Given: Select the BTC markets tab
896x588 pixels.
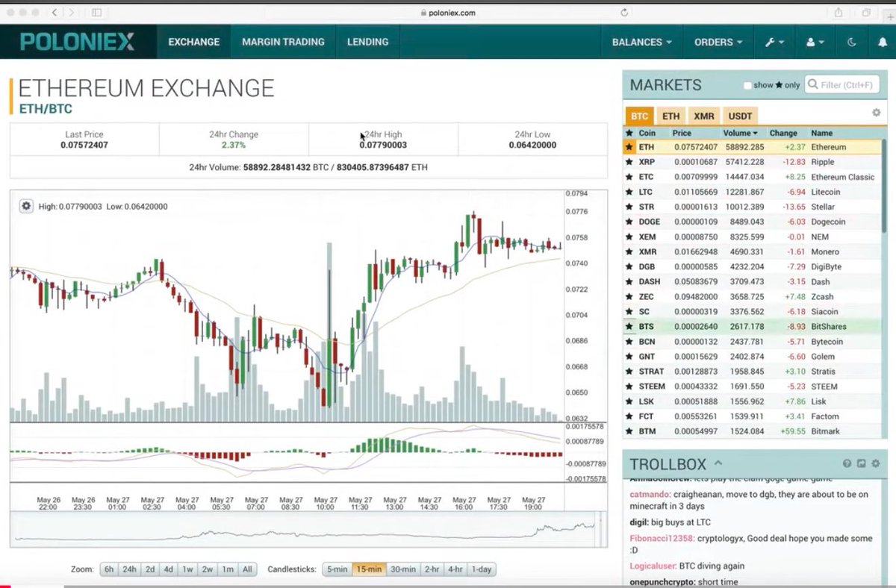Looking at the screenshot, I should [640, 116].
